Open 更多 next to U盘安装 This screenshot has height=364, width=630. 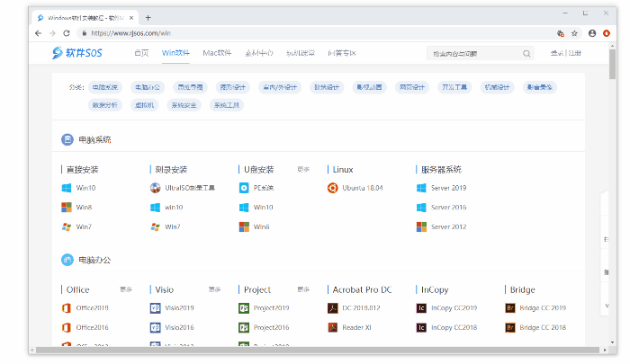(303, 169)
